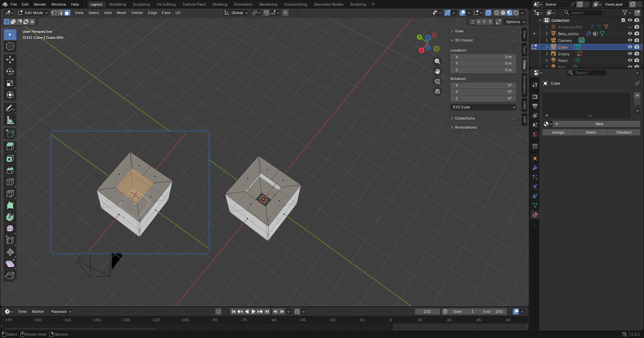
Task: Select the Knife tool
Action: click(x=10, y=194)
